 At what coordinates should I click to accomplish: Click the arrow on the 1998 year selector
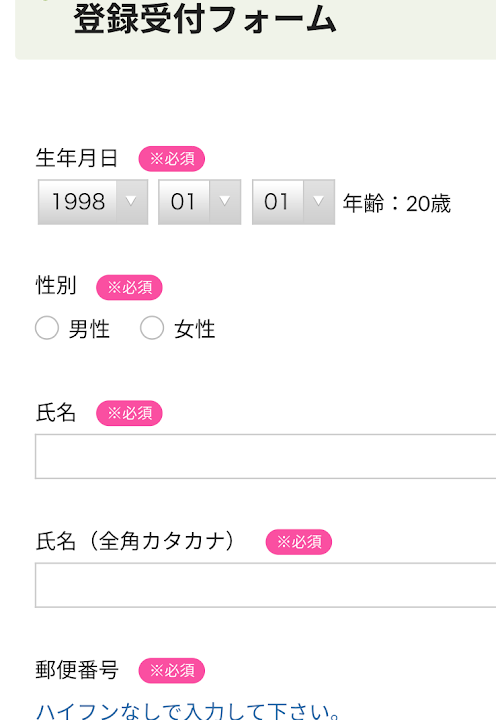click(131, 202)
